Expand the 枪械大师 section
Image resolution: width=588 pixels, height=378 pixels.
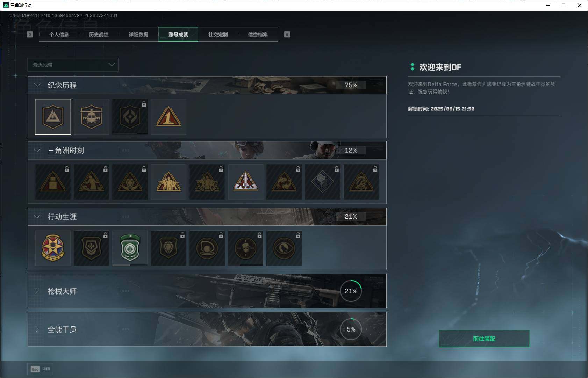37,291
